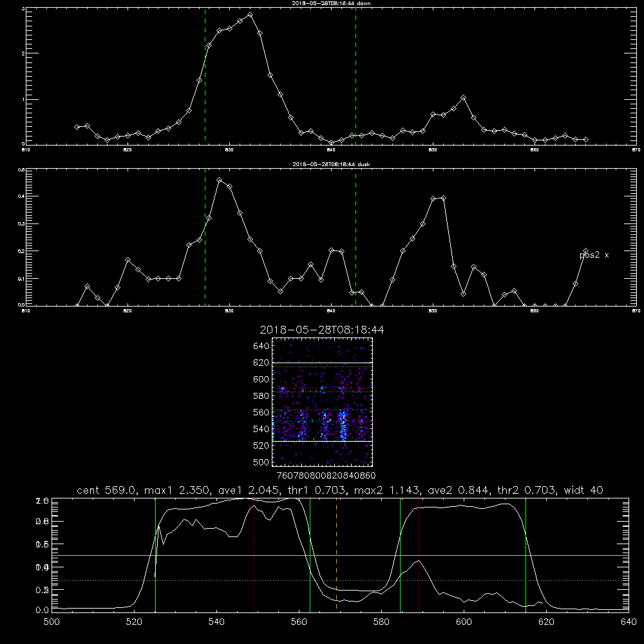The height and width of the screenshot is (644, 644).
Task: Click 'ave2 0.844' in bottom plot title
Action: 459,490
